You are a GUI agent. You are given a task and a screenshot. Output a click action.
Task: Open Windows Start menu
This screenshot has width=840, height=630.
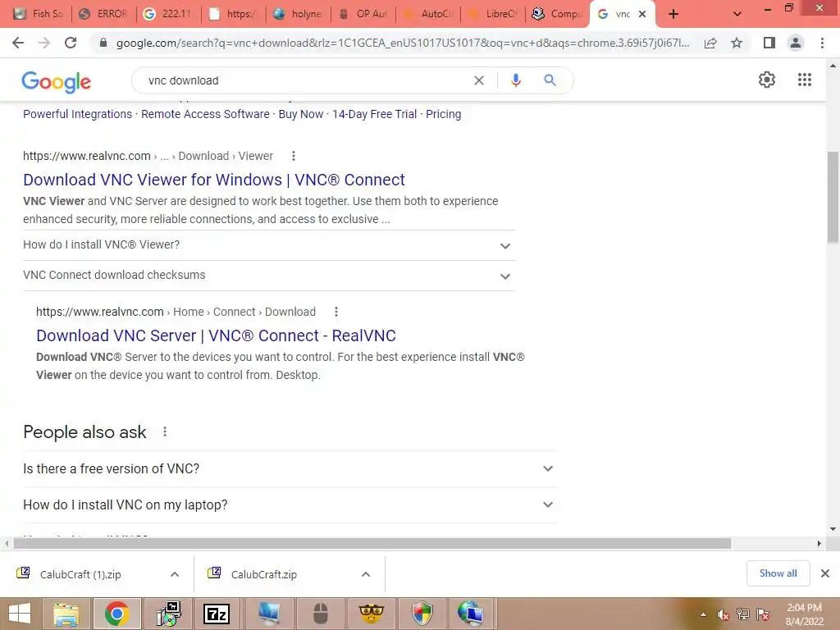(20, 614)
